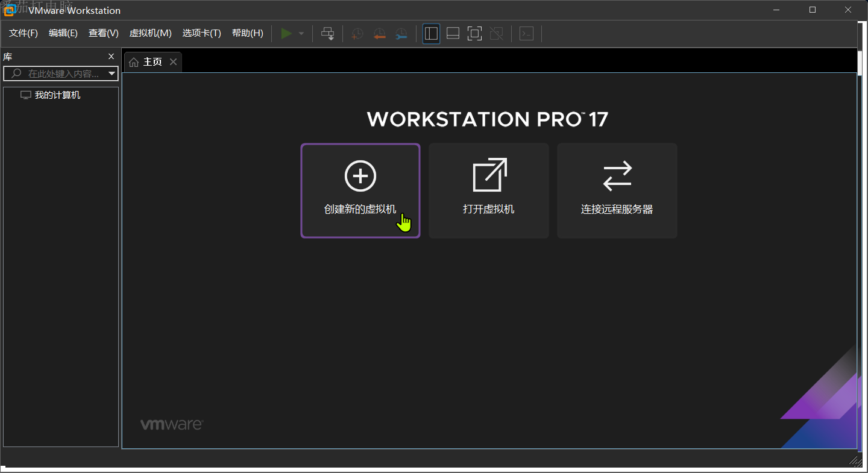The image size is (868, 473).
Task: Open the 文件(F) menu
Action: [x=24, y=33]
